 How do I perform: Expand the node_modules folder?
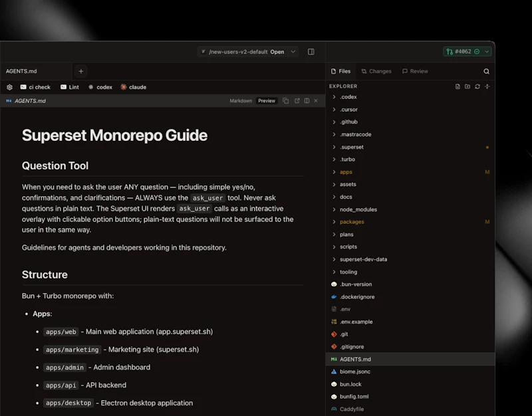tap(410, 209)
